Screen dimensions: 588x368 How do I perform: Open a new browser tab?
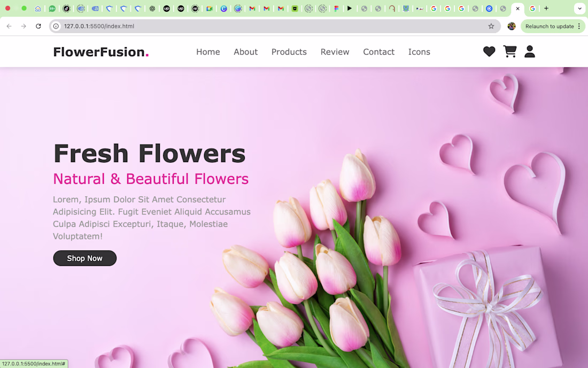click(x=546, y=8)
